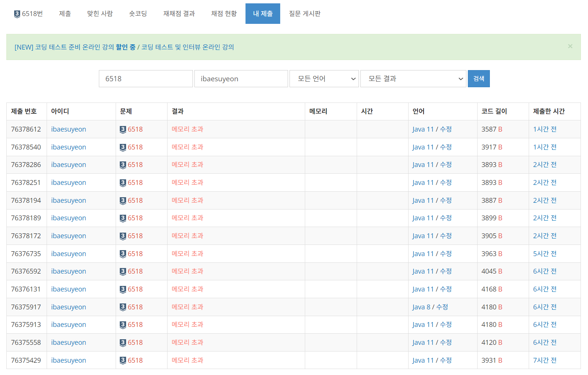Screen dimensions: 588x375
Task: Click 7시간 전 timestamp in row 76375429
Action: (545, 360)
